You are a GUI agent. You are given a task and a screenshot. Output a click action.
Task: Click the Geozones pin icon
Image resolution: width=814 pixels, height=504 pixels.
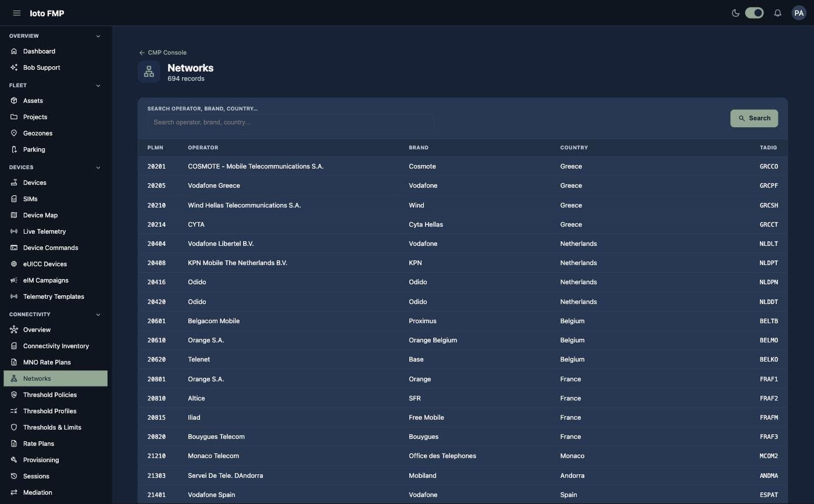[14, 133]
